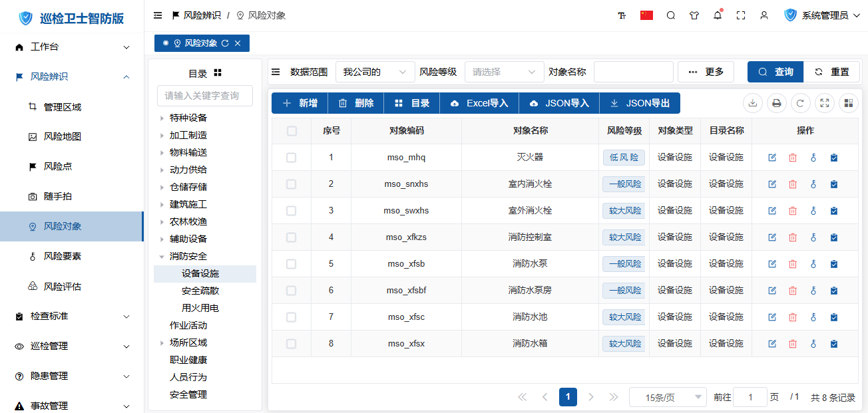Screen dimensions: 868x413
Task: Collapse sidebar with hamburger menu icon
Action: click(x=158, y=15)
